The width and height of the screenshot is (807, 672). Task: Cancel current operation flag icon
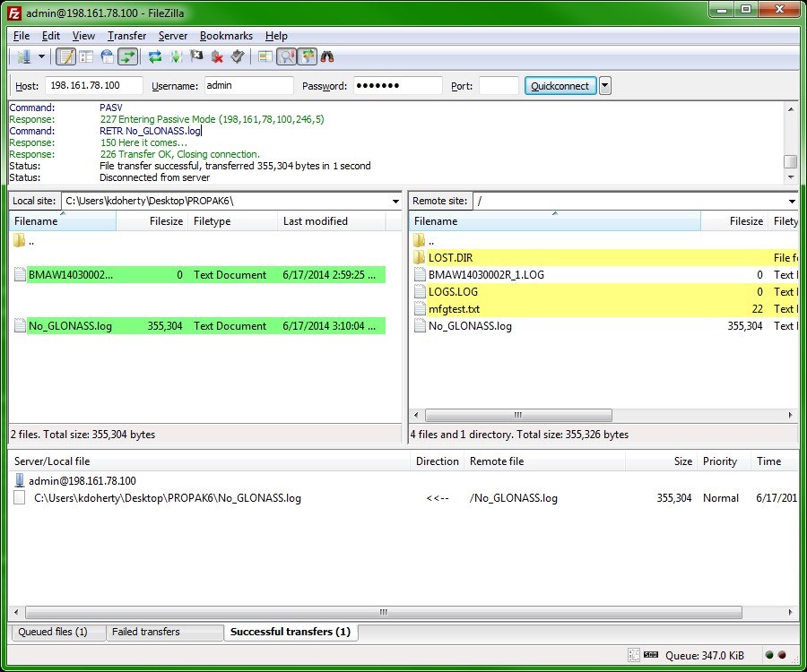tap(196, 56)
